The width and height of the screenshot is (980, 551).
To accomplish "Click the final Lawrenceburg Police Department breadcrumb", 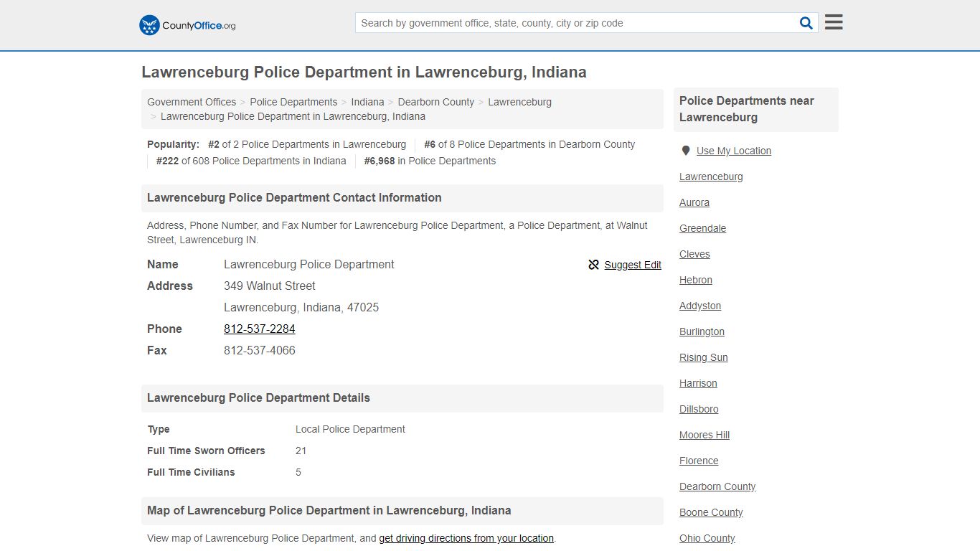I will click(x=293, y=116).
